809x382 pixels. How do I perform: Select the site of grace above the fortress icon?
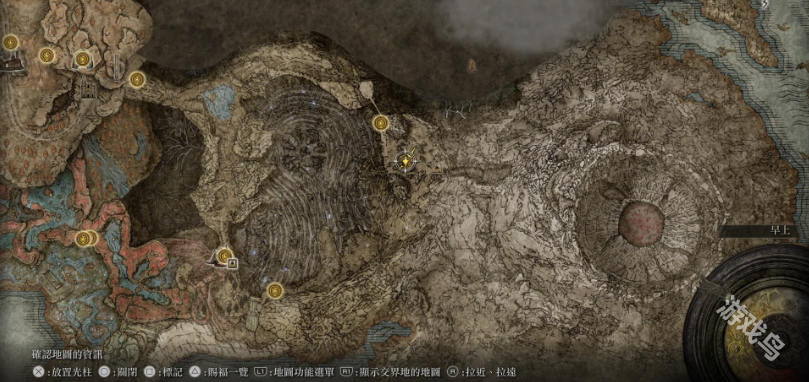coord(82,59)
